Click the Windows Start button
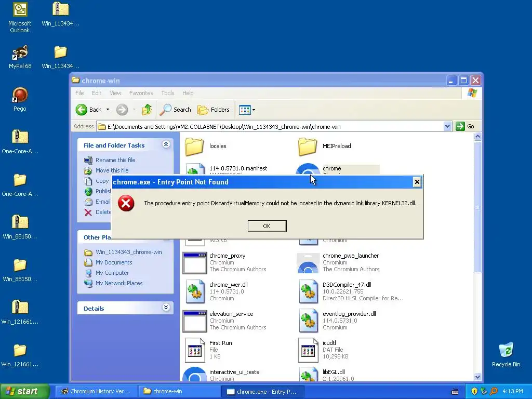 coord(25,391)
